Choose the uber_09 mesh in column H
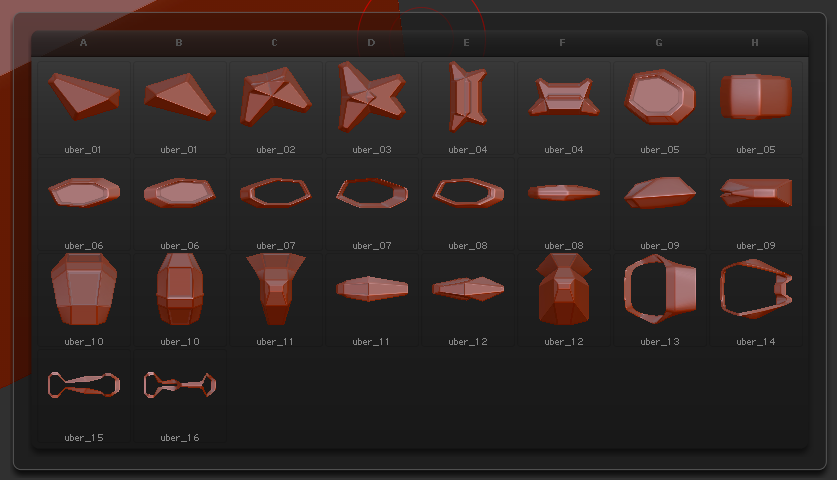This screenshot has width=837, height=480. click(756, 204)
